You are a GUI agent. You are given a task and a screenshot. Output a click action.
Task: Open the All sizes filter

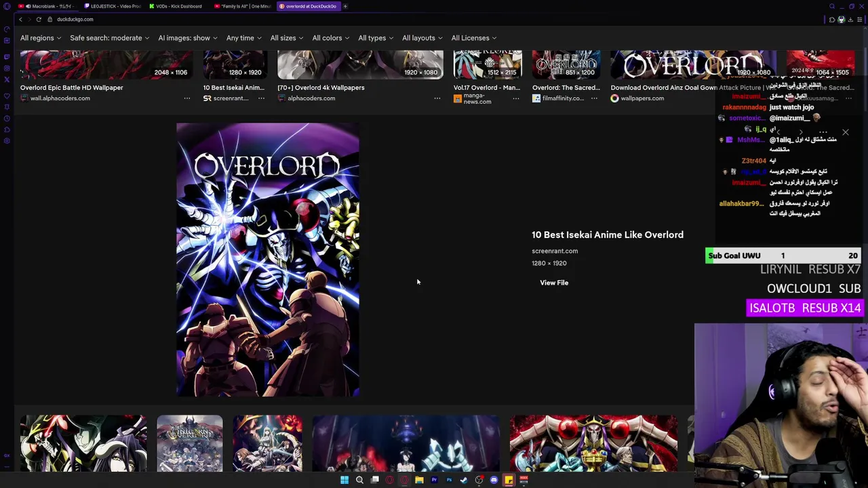click(x=287, y=38)
